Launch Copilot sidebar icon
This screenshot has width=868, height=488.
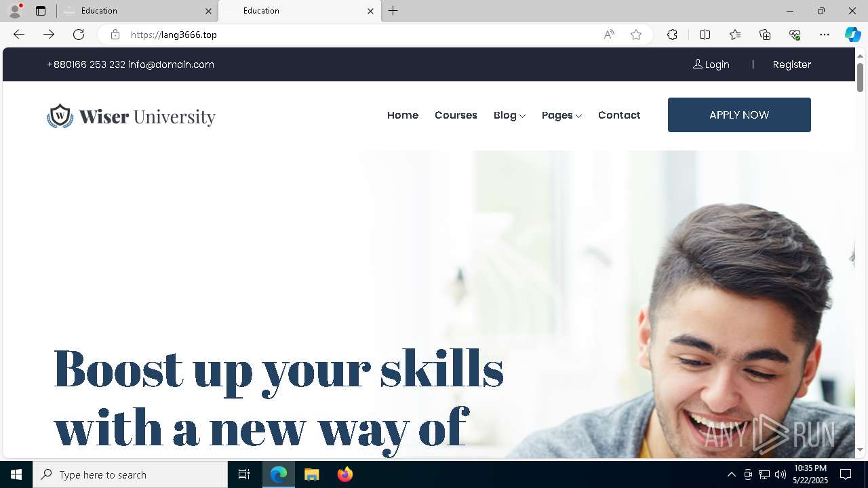pyautogui.click(x=852, y=35)
